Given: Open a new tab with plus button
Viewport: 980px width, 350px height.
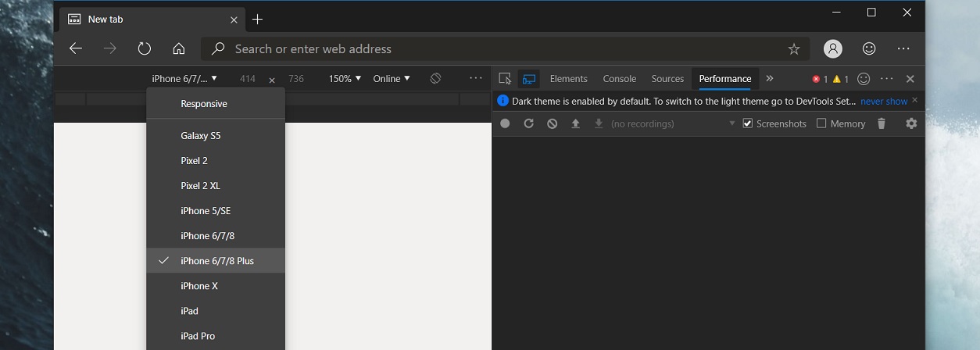Looking at the screenshot, I should (258, 19).
